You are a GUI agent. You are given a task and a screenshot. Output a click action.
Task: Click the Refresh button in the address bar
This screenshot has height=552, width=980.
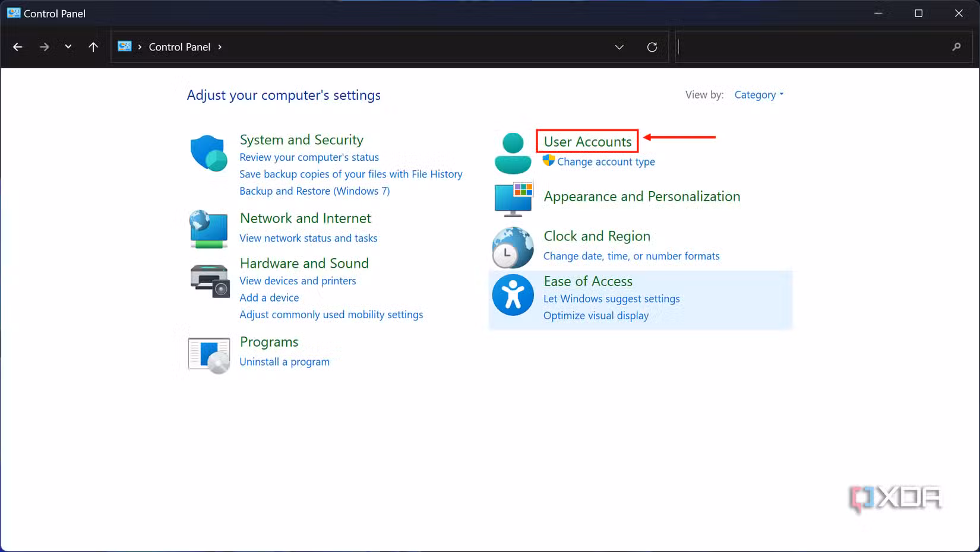(652, 47)
